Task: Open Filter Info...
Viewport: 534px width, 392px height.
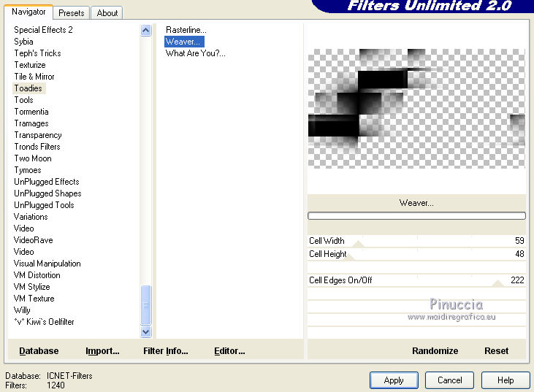Action: coord(166,351)
